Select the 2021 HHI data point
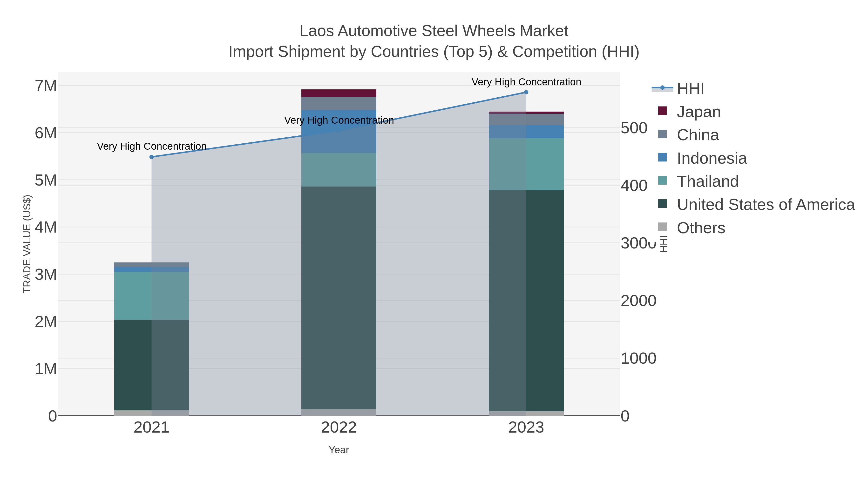This screenshot has width=868, height=488. click(152, 157)
